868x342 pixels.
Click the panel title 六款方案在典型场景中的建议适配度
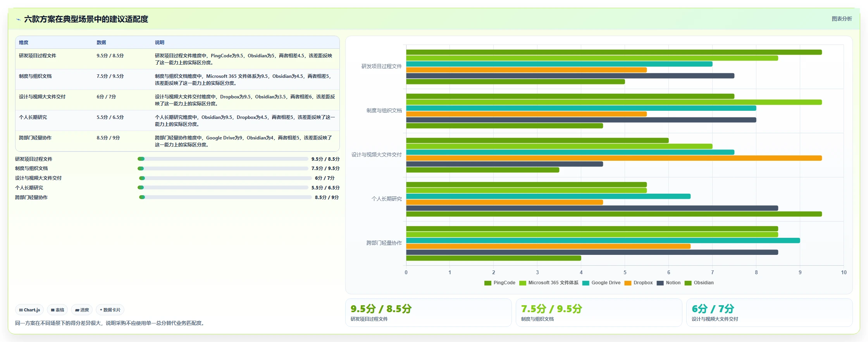[x=86, y=19]
